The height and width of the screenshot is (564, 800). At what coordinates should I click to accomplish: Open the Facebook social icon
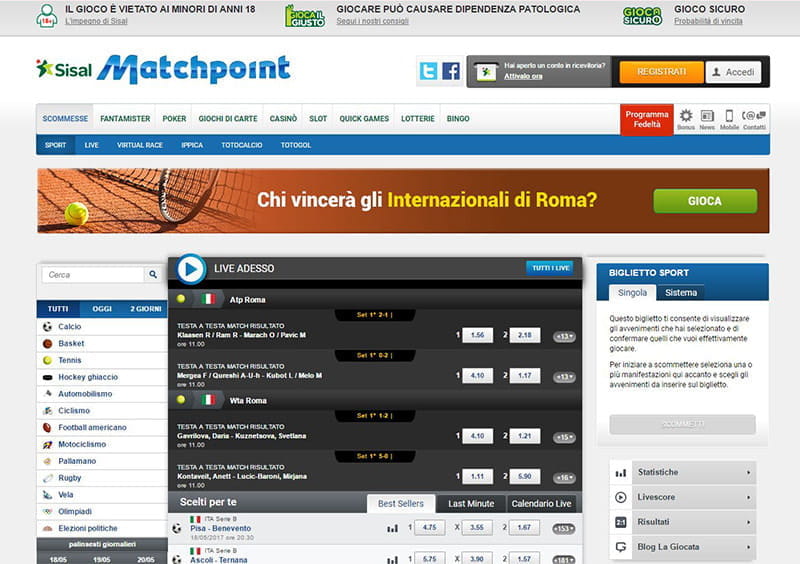[x=451, y=71]
